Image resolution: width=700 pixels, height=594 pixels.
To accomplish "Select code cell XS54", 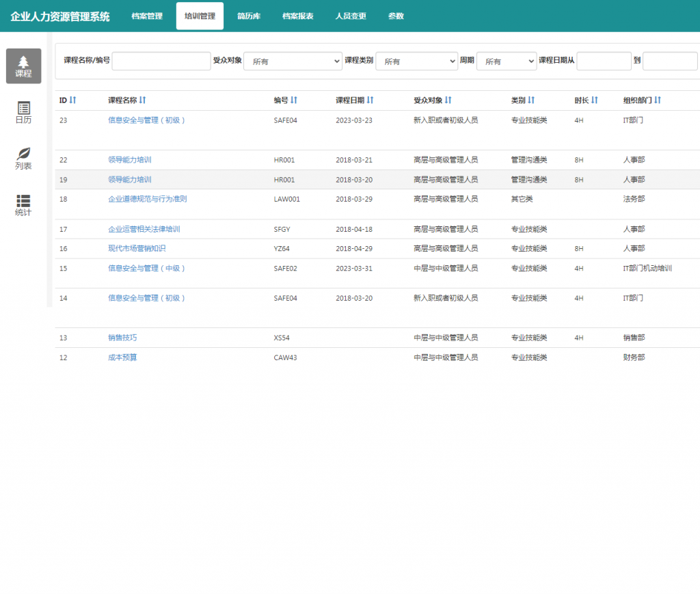I will tap(282, 338).
